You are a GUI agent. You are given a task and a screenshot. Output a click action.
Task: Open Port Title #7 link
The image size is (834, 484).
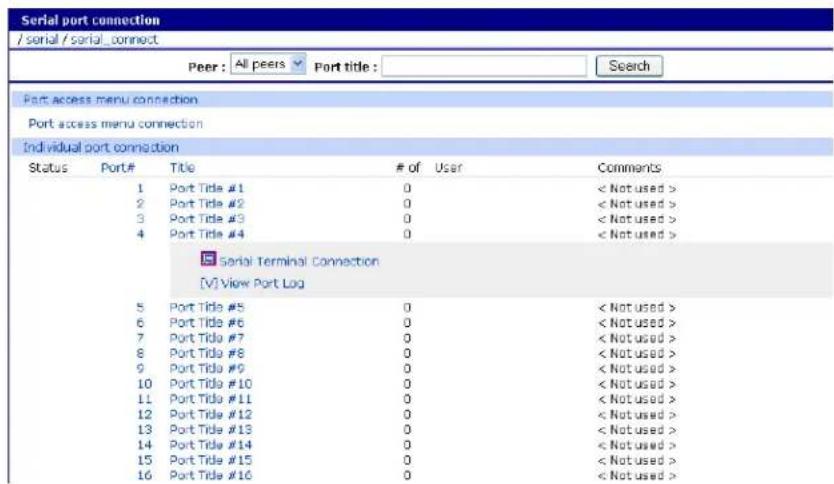pos(207,338)
